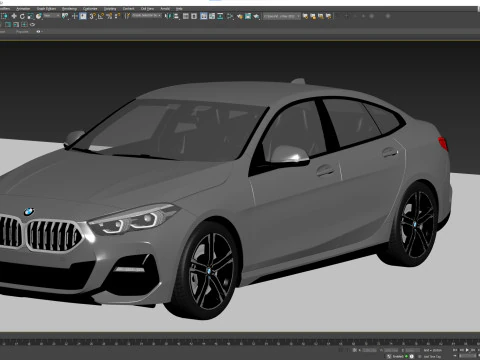
Task: Click the second render icon after preset dropdown
Action: [313, 16]
